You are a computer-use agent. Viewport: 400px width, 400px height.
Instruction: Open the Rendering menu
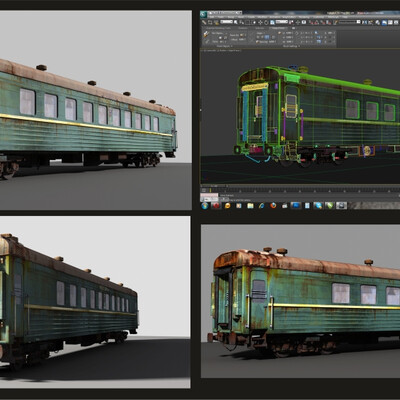304,17
